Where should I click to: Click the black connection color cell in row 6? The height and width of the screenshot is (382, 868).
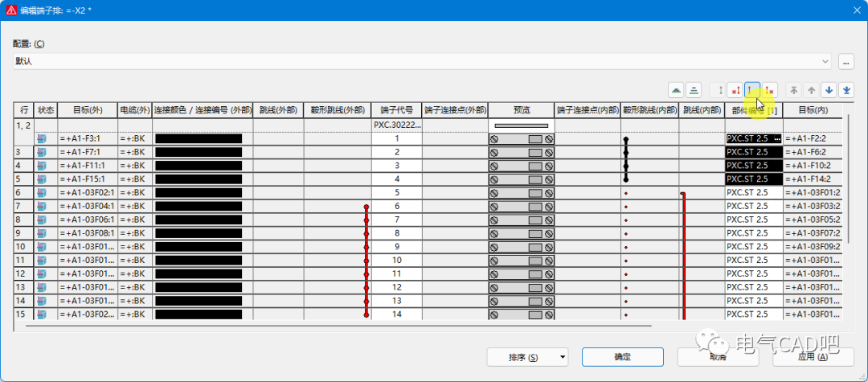click(x=199, y=193)
